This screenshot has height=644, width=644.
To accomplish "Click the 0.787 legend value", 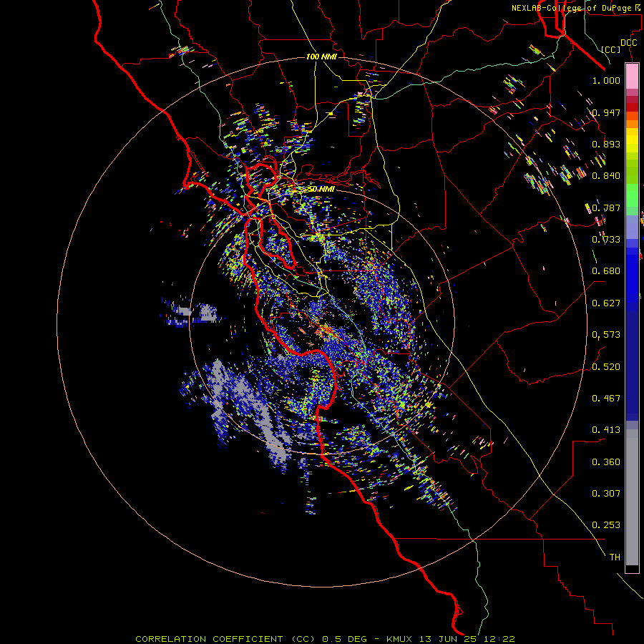I will click(x=606, y=208).
